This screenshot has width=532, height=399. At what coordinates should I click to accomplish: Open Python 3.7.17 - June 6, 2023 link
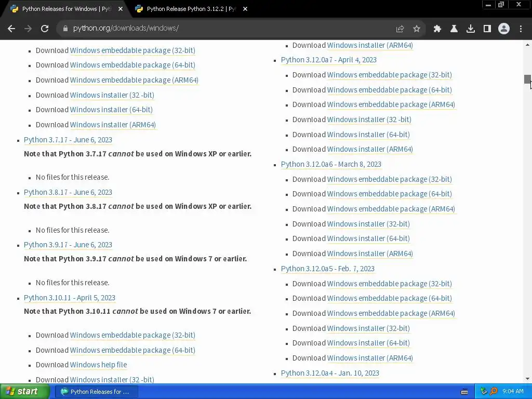[x=68, y=140]
